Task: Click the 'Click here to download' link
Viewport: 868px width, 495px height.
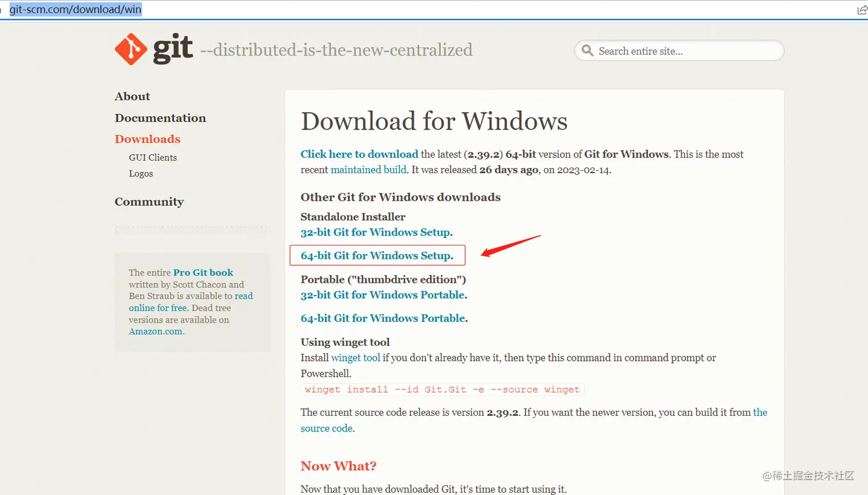Action: click(x=359, y=154)
